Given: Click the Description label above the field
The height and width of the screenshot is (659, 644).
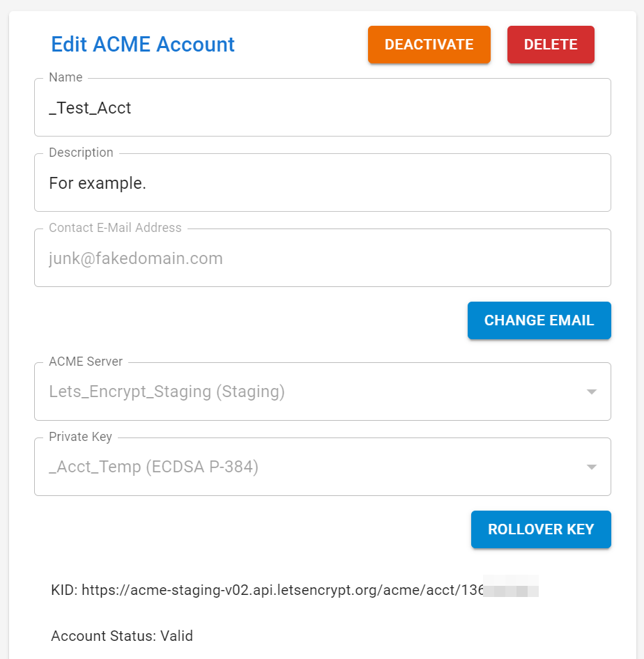Looking at the screenshot, I should coord(81,153).
